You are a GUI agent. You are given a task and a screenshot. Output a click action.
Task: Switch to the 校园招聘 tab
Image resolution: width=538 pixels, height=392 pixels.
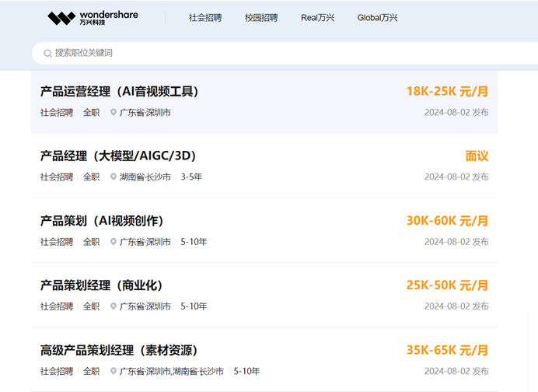[x=260, y=18]
